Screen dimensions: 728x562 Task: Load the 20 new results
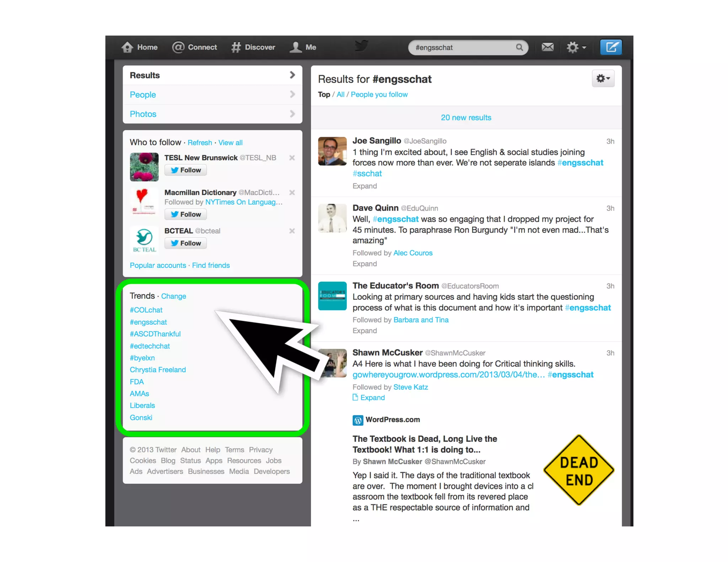(466, 118)
